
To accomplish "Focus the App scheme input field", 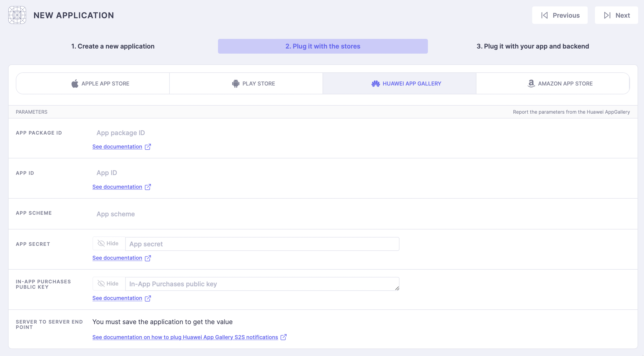I will [246, 214].
